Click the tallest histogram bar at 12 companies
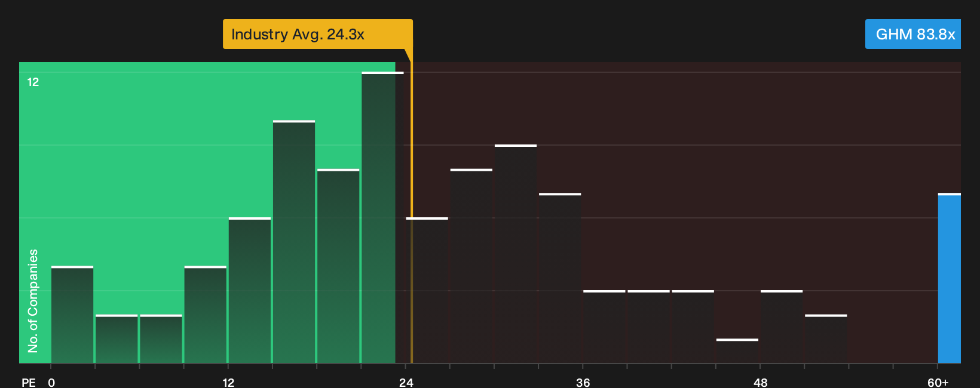 [x=382, y=217]
